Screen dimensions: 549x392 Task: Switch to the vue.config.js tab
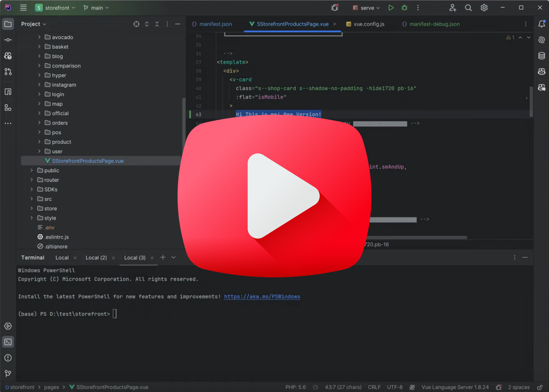[x=365, y=24]
